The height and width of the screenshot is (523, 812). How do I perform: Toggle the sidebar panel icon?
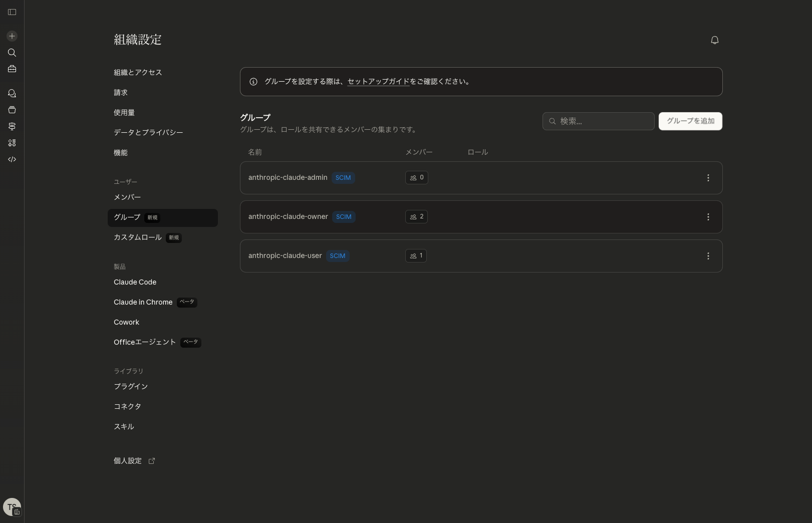(x=12, y=12)
